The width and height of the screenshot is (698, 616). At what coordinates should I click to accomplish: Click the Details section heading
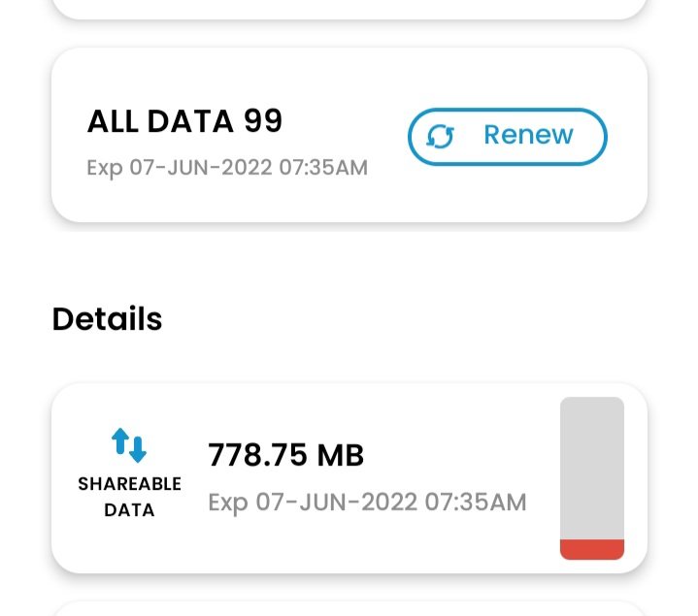click(x=107, y=319)
